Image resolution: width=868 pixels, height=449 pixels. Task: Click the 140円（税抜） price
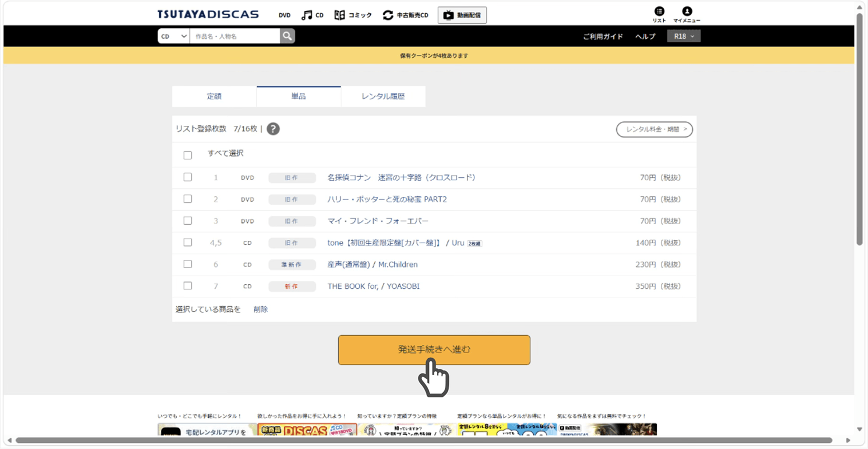(658, 243)
